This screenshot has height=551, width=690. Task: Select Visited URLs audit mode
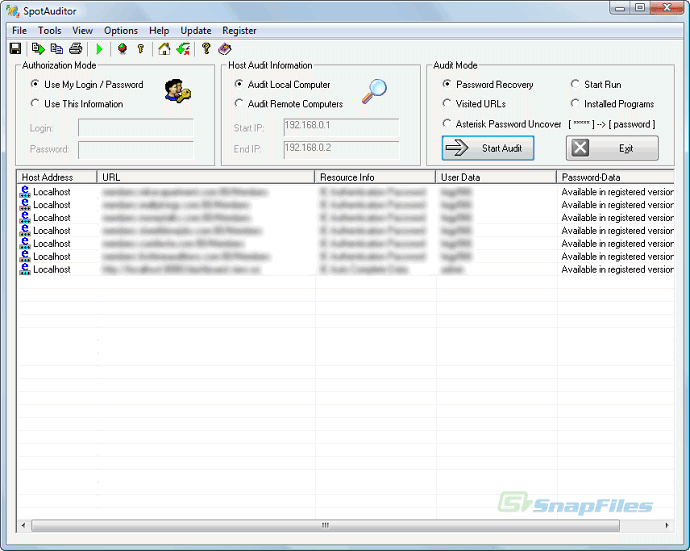point(474,104)
